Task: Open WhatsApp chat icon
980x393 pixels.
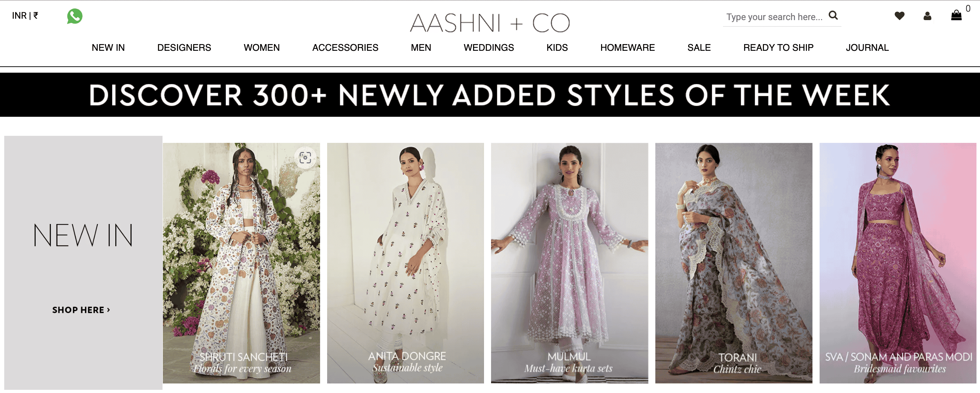Action: pyautogui.click(x=75, y=16)
